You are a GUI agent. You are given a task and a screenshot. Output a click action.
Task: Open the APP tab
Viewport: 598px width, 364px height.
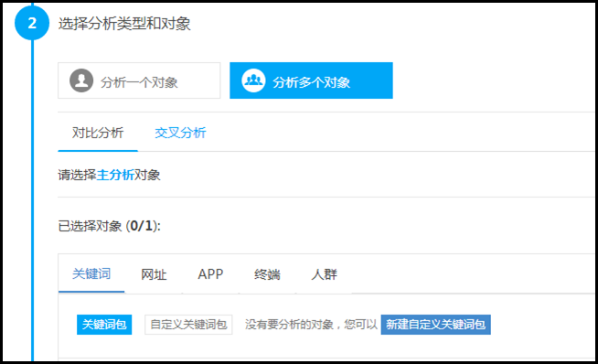click(x=210, y=274)
